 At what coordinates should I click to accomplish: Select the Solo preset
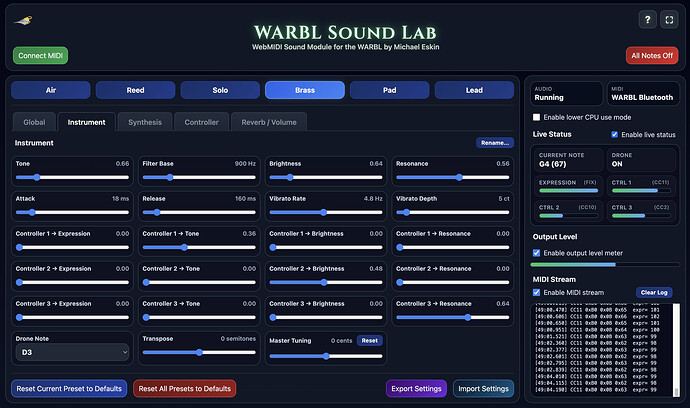[x=220, y=90]
